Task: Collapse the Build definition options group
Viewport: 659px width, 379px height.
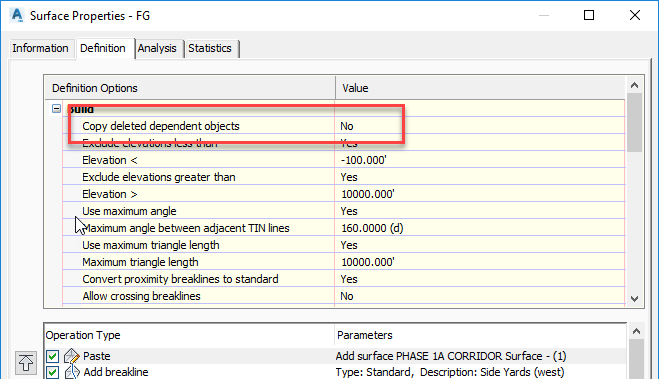Action: click(56, 109)
